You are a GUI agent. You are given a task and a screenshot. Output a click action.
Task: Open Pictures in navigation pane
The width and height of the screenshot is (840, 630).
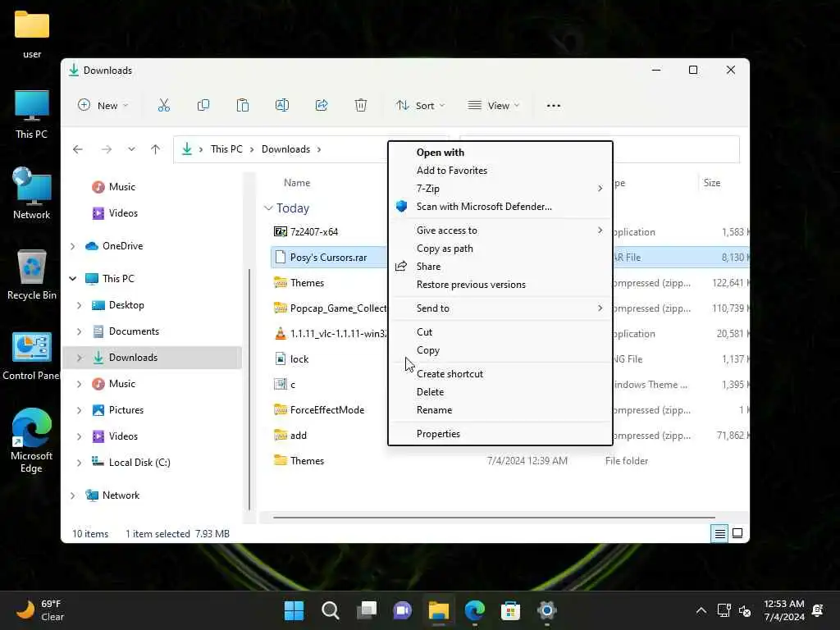(x=126, y=410)
